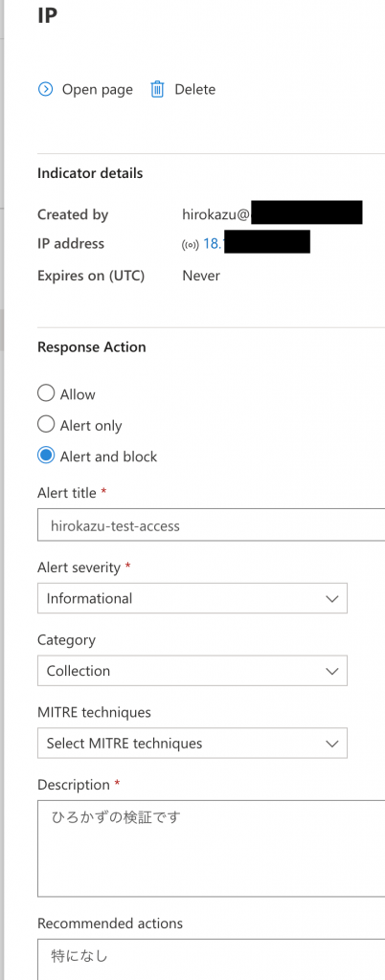Click the Alert title field hirokazu-test-access

(x=212, y=525)
